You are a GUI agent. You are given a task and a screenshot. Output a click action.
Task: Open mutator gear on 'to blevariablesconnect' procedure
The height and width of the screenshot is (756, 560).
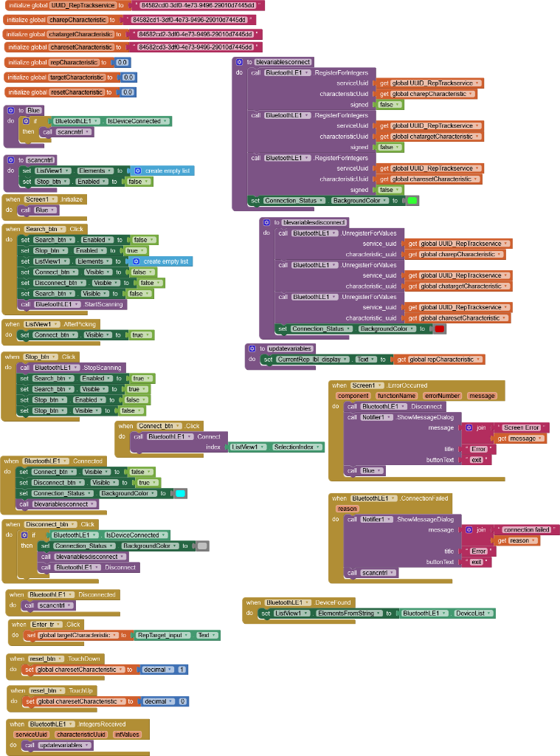click(240, 62)
